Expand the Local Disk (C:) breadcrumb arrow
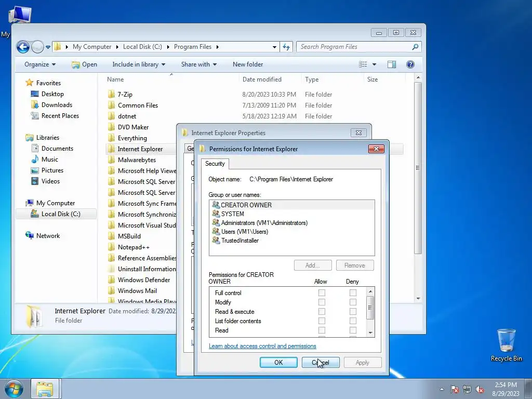The width and height of the screenshot is (532, 399). pyautogui.click(x=168, y=47)
